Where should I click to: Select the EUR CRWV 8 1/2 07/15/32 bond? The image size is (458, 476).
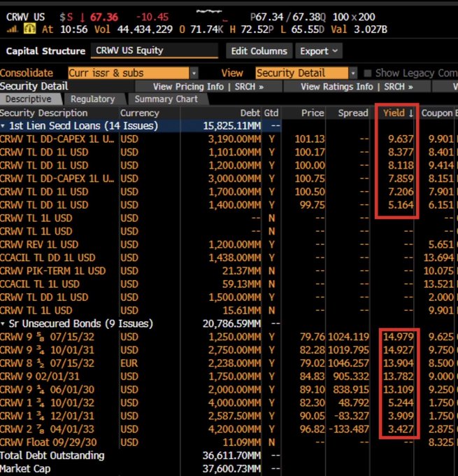click(229, 363)
